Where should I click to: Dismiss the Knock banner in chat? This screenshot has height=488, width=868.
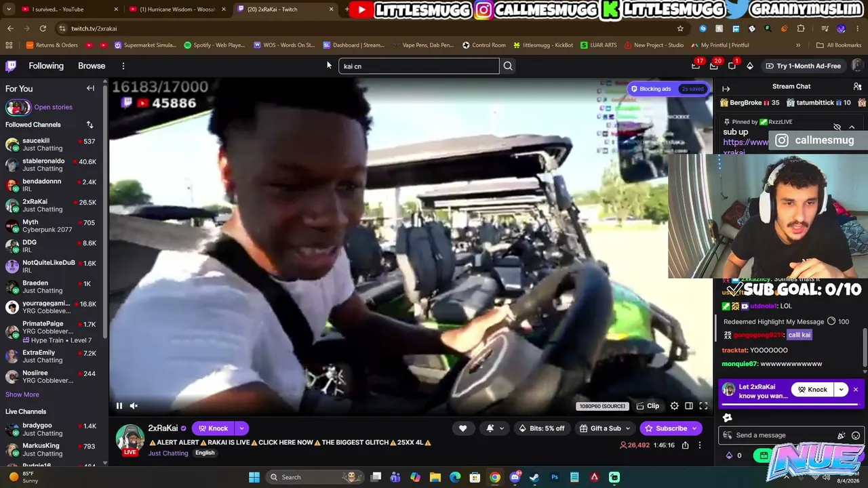pos(856,390)
